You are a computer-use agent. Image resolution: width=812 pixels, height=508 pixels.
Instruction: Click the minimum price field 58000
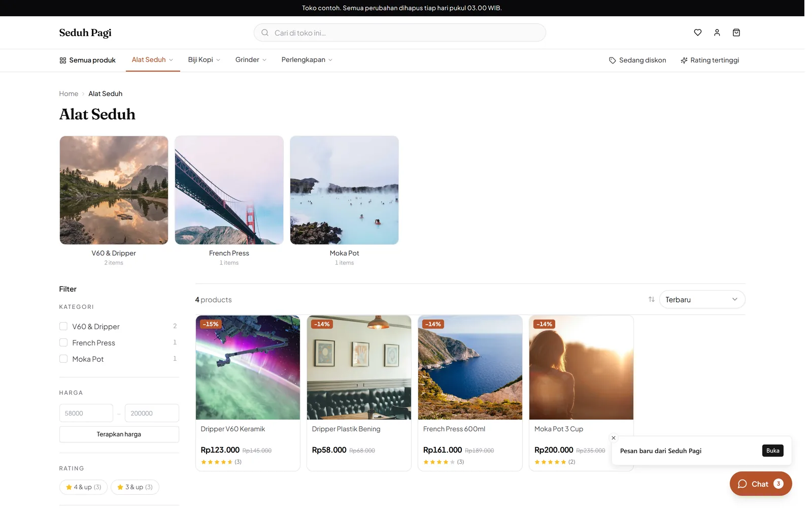point(86,413)
